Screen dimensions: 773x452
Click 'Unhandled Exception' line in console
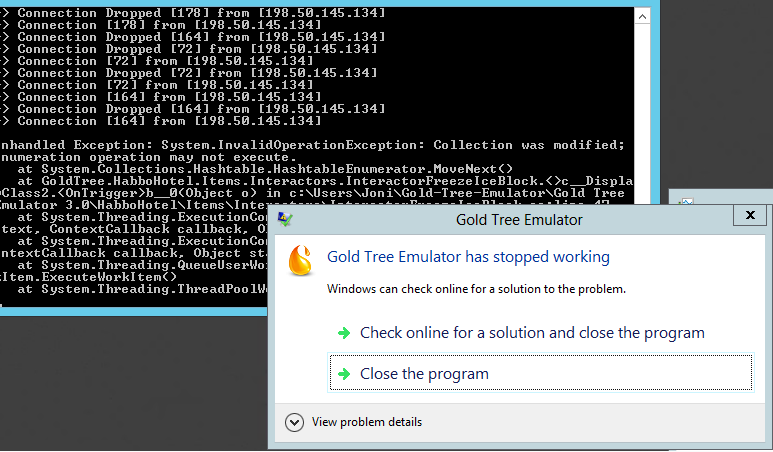coord(313,145)
